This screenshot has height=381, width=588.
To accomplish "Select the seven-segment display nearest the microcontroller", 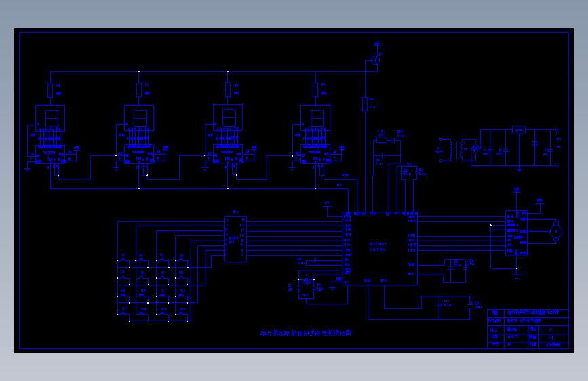I will [x=315, y=118].
